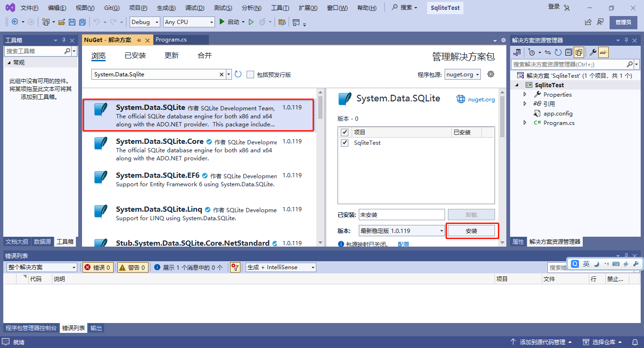Image resolution: width=644 pixels, height=348 pixels.
Task: Click the pending changes filter clock icon
Action: [x=532, y=52]
